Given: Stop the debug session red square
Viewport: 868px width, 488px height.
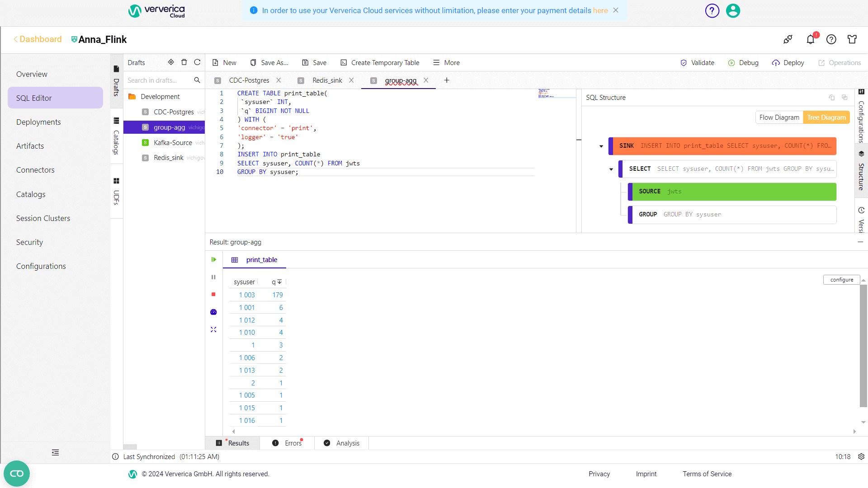Looking at the screenshot, I should pyautogui.click(x=213, y=294).
